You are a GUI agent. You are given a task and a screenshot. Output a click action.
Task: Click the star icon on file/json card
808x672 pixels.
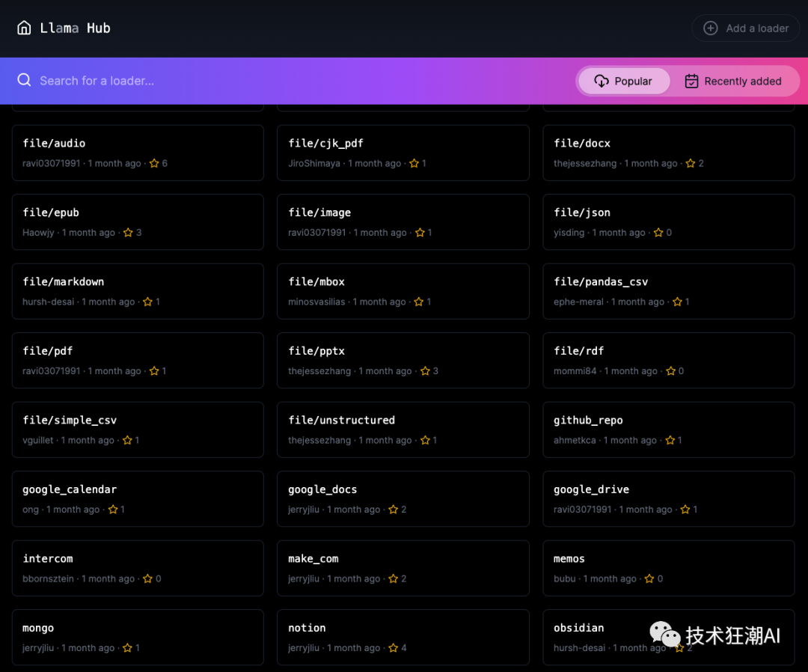(658, 233)
